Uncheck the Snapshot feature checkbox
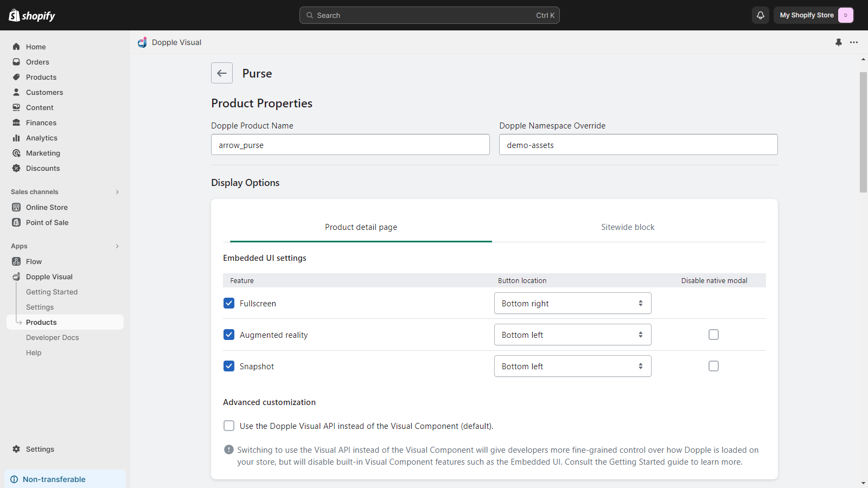This screenshot has width=868, height=488. tap(229, 366)
